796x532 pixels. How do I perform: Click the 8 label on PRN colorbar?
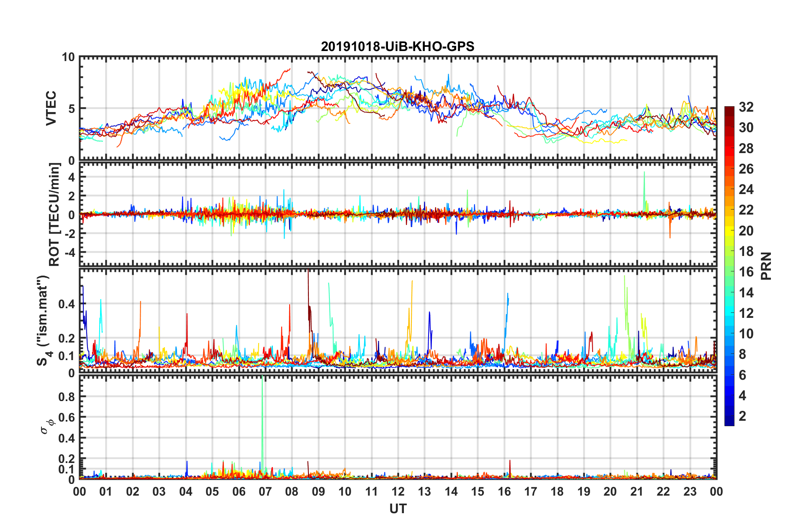742,354
